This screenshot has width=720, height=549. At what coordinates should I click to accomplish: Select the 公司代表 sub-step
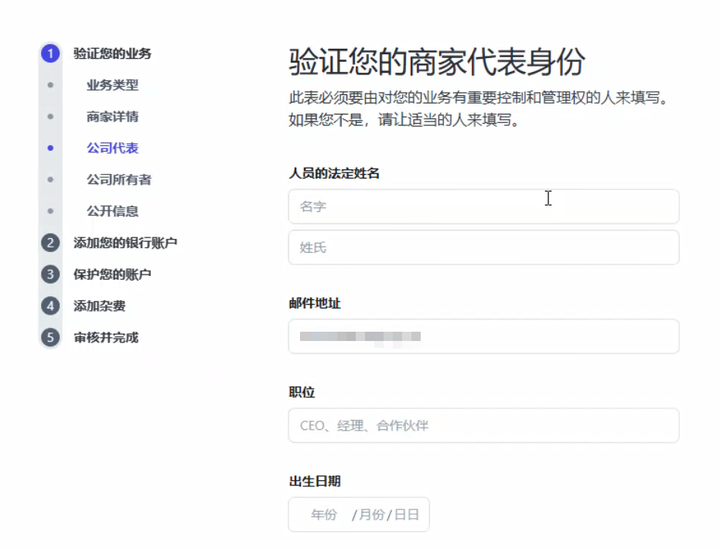point(112,148)
